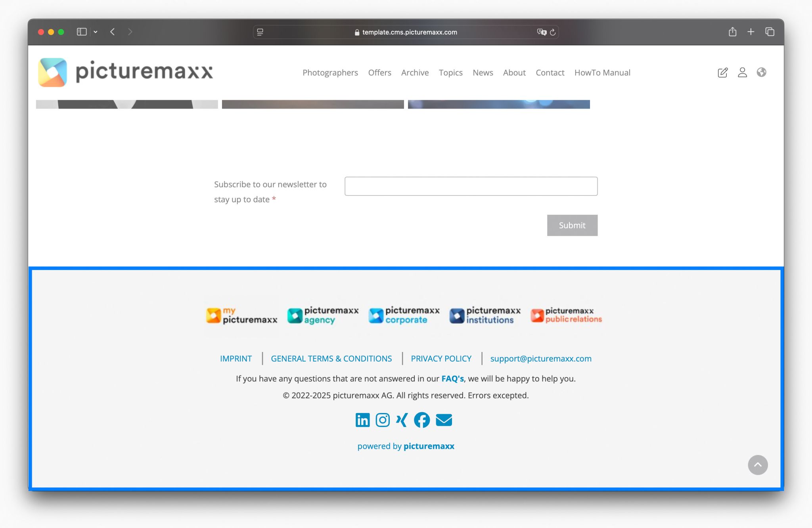Click the Instagram icon
Screen dimensions: 812x528
click(x=382, y=420)
